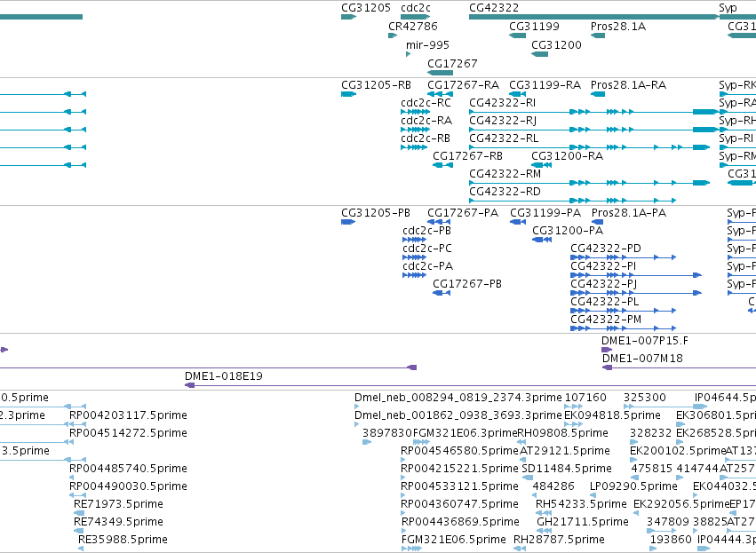Click the CG31205 gene label
The height and width of the screenshot is (553, 756).
[365, 8]
